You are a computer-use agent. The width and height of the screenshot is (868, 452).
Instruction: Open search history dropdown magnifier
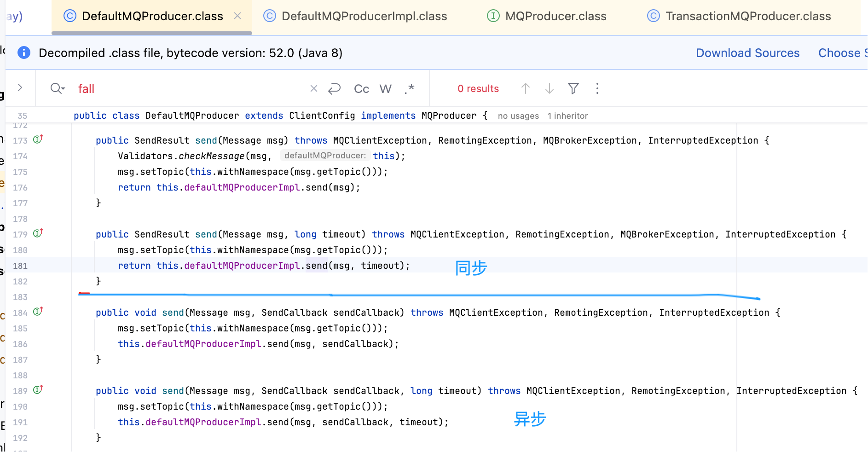tap(58, 88)
